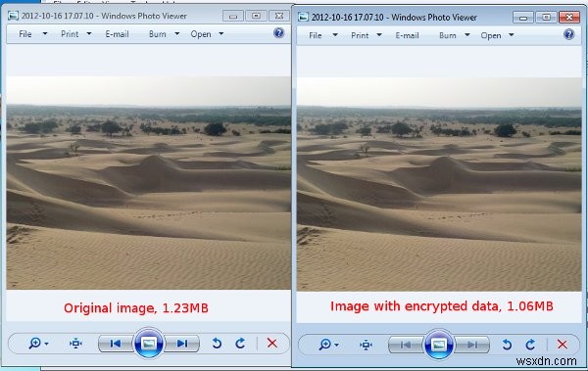Rotate counterclockwise in right window
The image size is (588, 371).
tap(507, 345)
